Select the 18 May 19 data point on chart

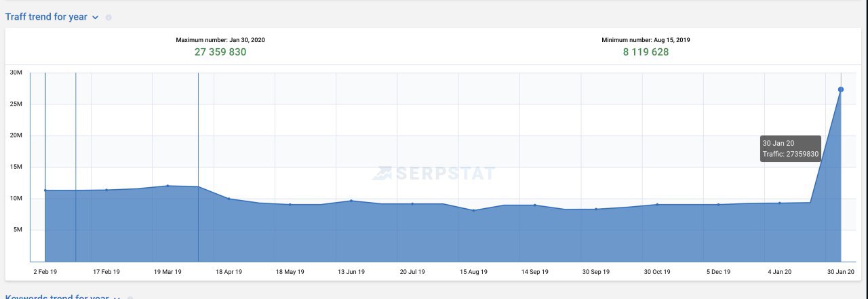(x=290, y=204)
